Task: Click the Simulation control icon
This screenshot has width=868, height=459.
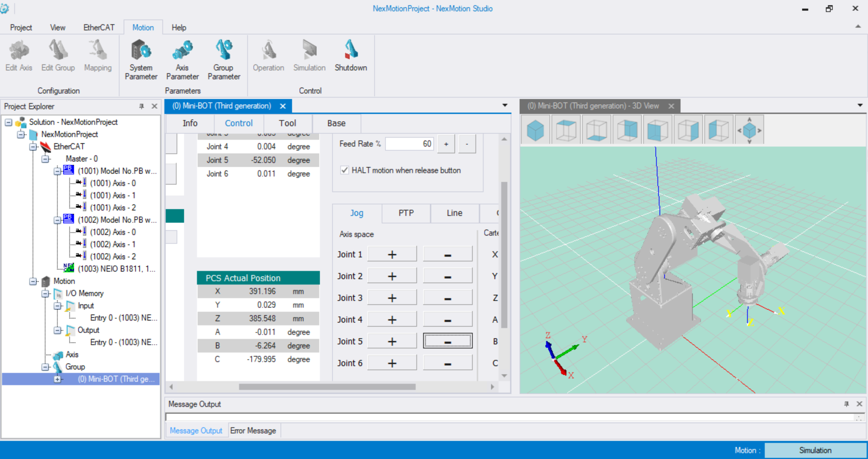Action: (309, 55)
